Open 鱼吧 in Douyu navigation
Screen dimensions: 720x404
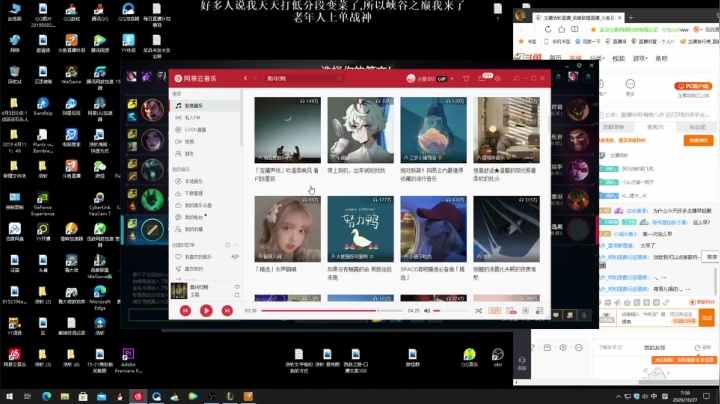(x=661, y=58)
